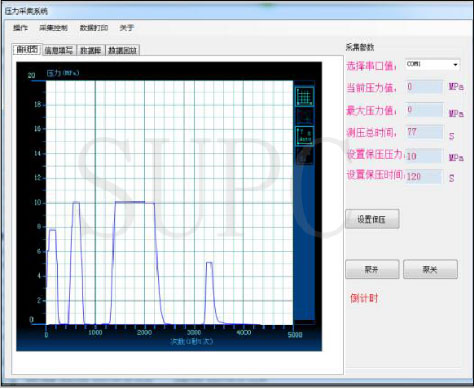Click the 设置保压时间 field showing 120
The width and height of the screenshot is (474, 389).
click(x=424, y=176)
